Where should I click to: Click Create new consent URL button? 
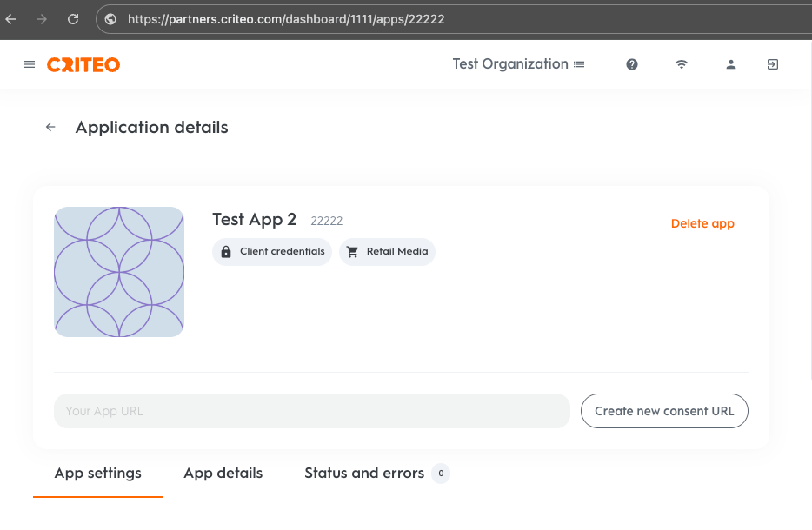point(664,411)
